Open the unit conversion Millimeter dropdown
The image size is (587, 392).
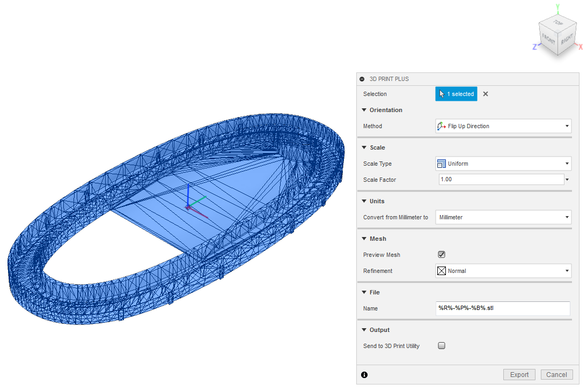503,217
